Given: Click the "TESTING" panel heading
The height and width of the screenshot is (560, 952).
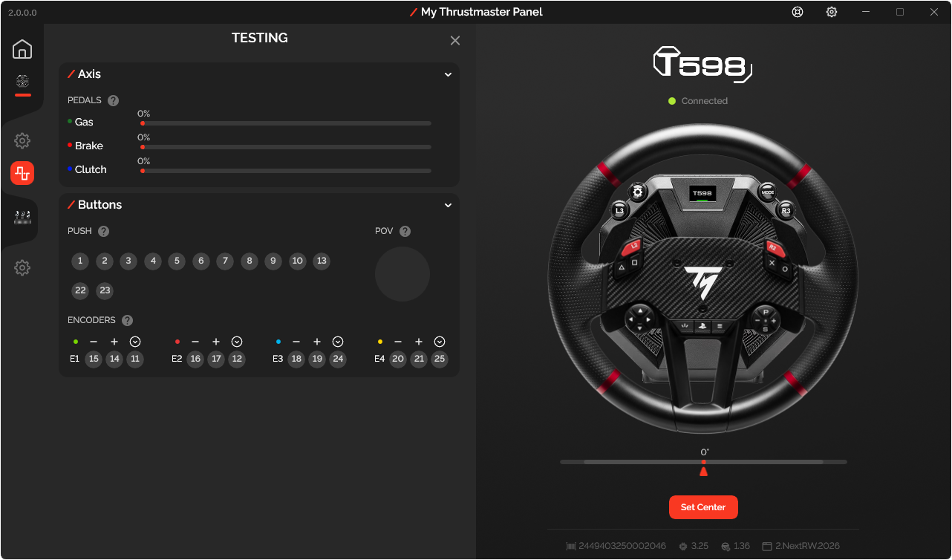Looking at the screenshot, I should [x=260, y=38].
